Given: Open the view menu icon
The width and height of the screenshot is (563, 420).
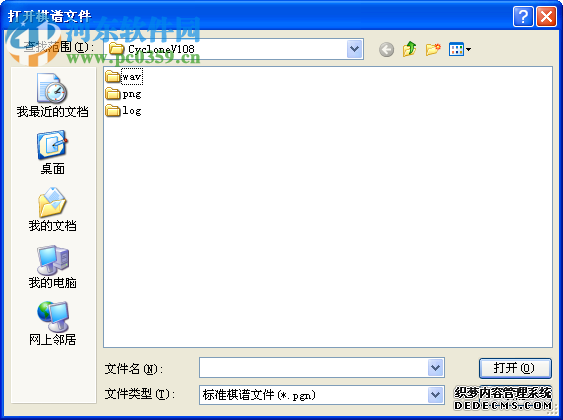Looking at the screenshot, I should click(460, 50).
